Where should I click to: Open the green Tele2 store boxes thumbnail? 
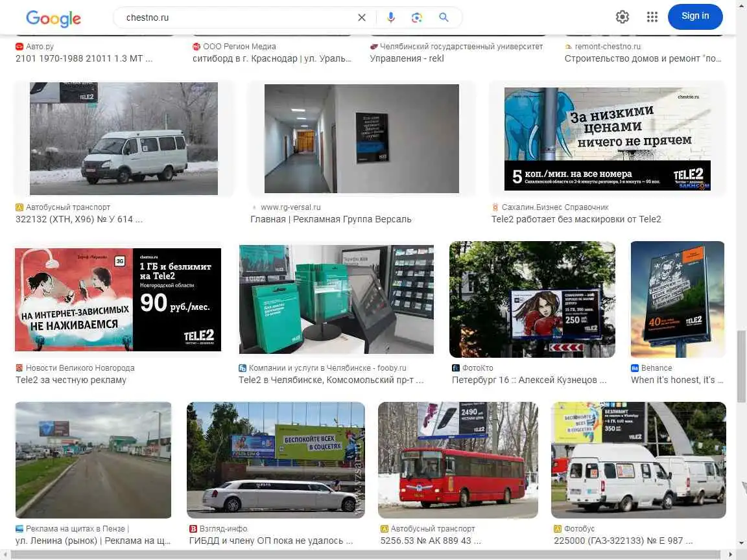point(337,299)
